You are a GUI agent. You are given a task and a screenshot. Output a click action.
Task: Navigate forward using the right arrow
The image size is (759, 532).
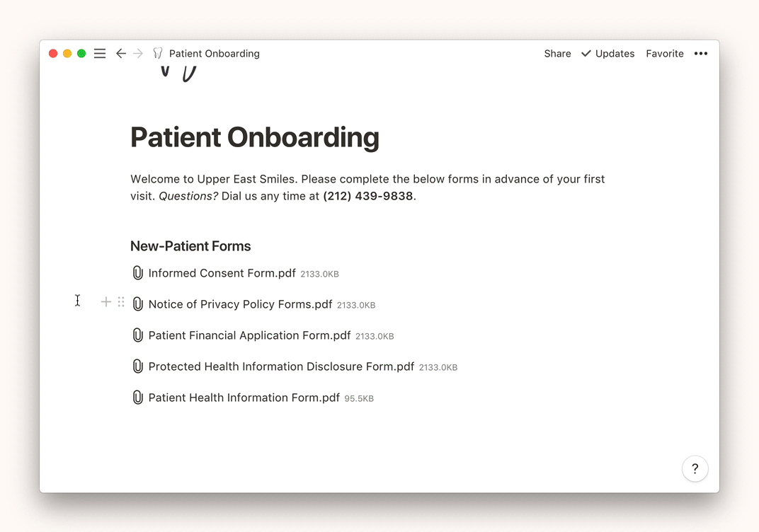point(138,53)
